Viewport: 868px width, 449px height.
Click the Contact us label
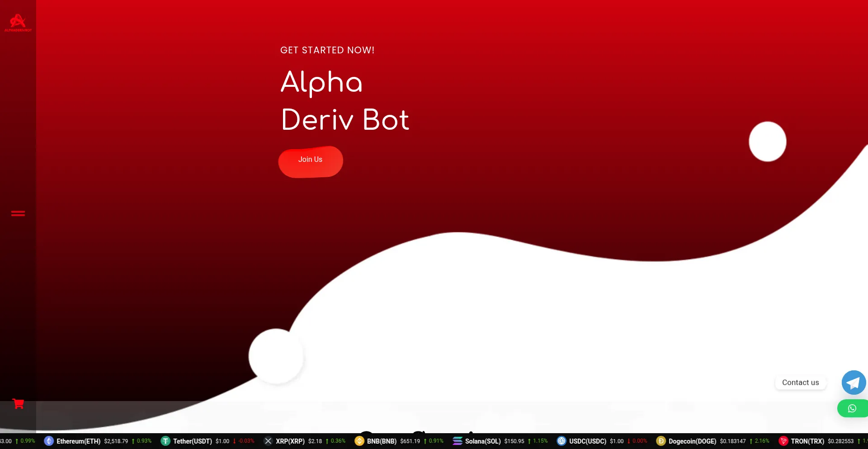point(800,383)
